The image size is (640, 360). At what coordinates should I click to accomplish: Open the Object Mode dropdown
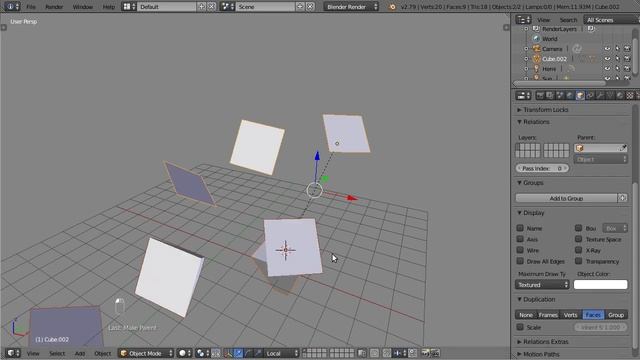(x=146, y=353)
